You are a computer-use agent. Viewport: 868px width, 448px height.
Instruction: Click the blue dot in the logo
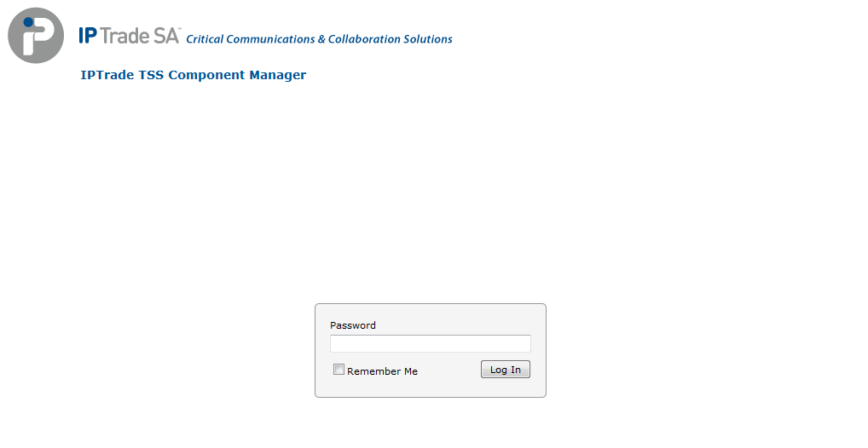[x=28, y=22]
